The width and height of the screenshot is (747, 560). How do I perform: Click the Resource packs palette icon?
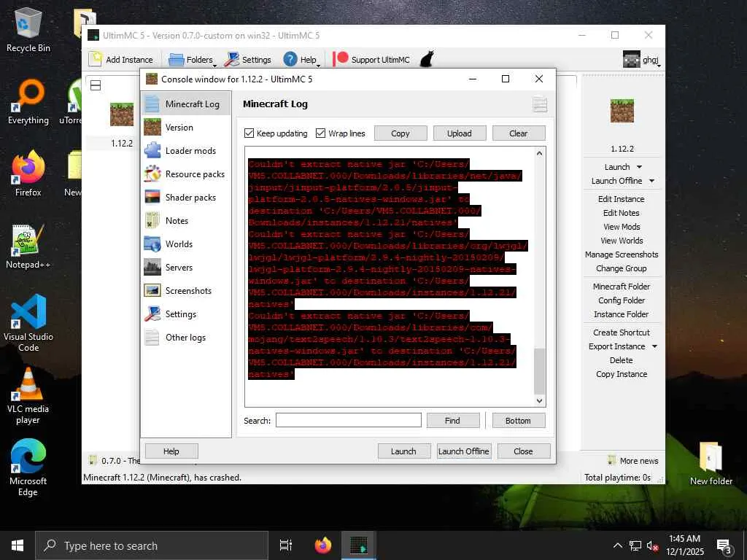pyautogui.click(x=152, y=174)
